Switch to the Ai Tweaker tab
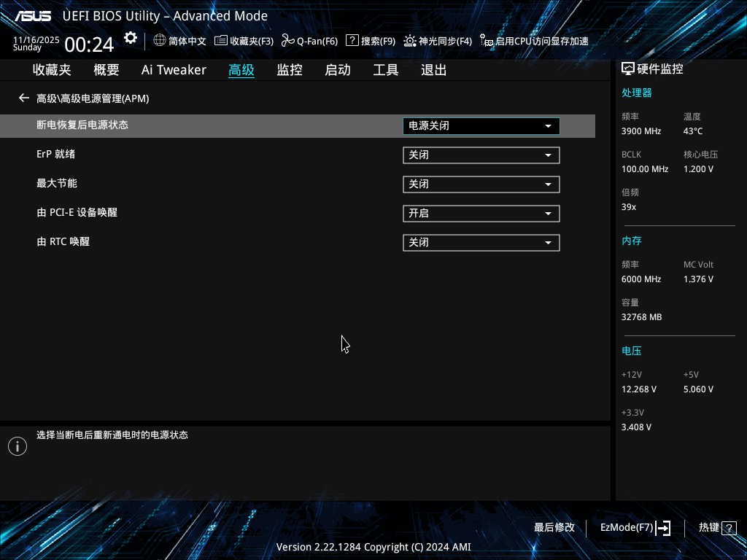Image resolution: width=747 pixels, height=560 pixels. pyautogui.click(x=174, y=70)
